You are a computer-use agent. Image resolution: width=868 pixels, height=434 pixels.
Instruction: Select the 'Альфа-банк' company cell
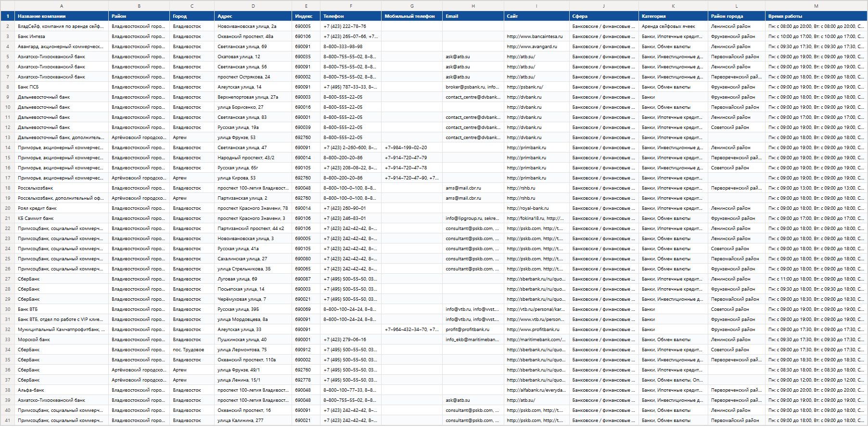62,390
